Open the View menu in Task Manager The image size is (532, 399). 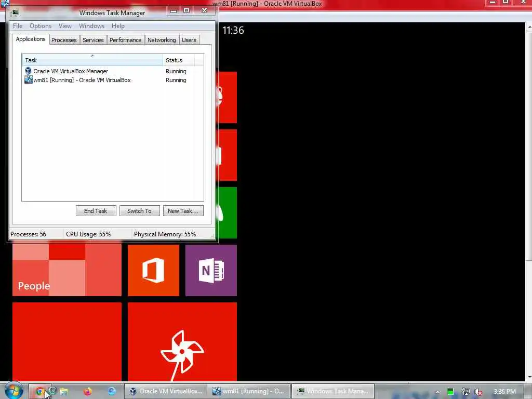point(65,26)
